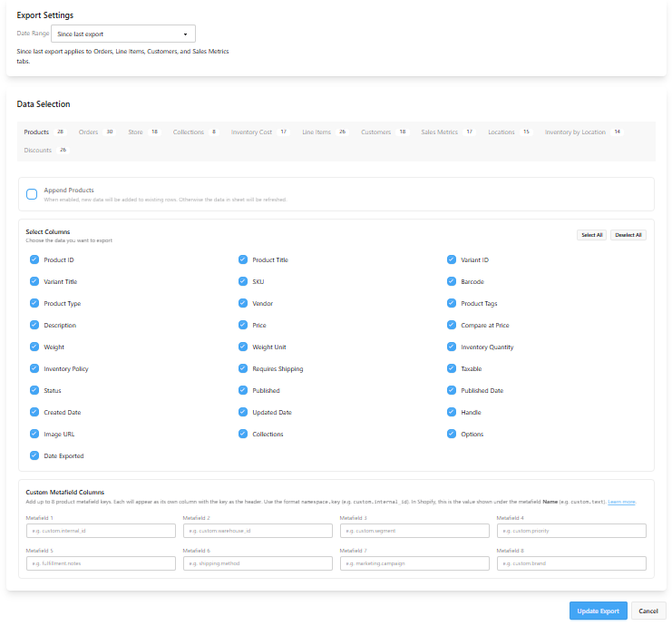Click the Update Export button
672x626 pixels.
point(598,611)
